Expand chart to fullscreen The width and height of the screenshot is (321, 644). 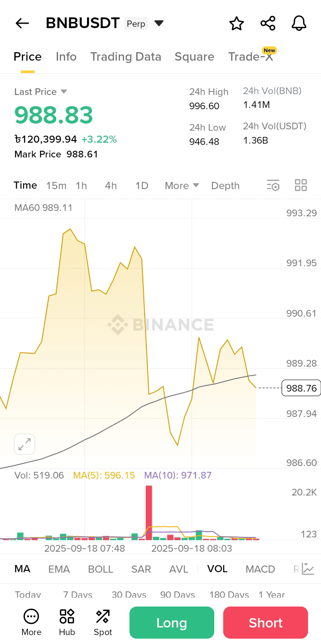point(25,444)
